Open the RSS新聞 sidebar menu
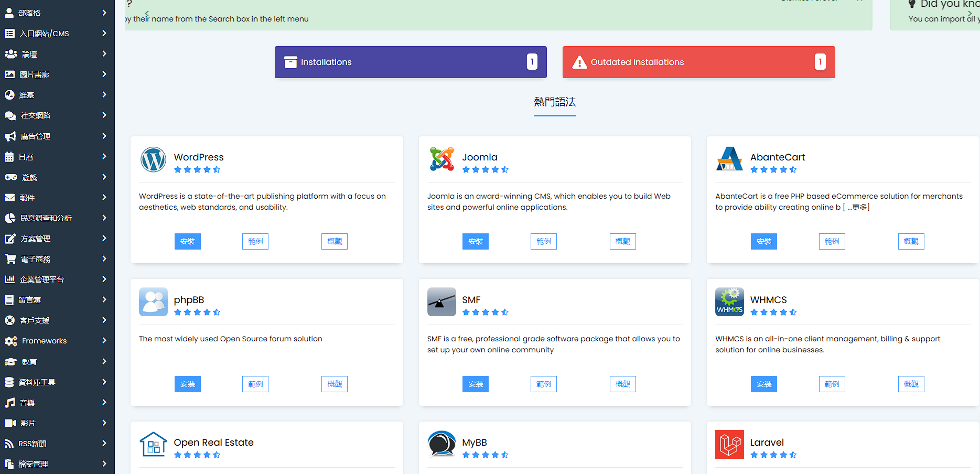The width and height of the screenshot is (980, 474). [57, 444]
